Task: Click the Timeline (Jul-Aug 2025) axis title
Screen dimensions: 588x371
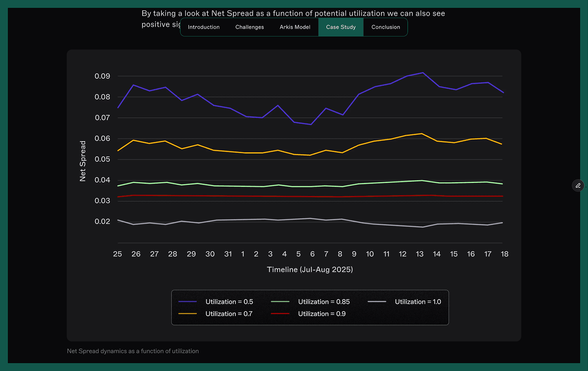Action: [x=310, y=269]
